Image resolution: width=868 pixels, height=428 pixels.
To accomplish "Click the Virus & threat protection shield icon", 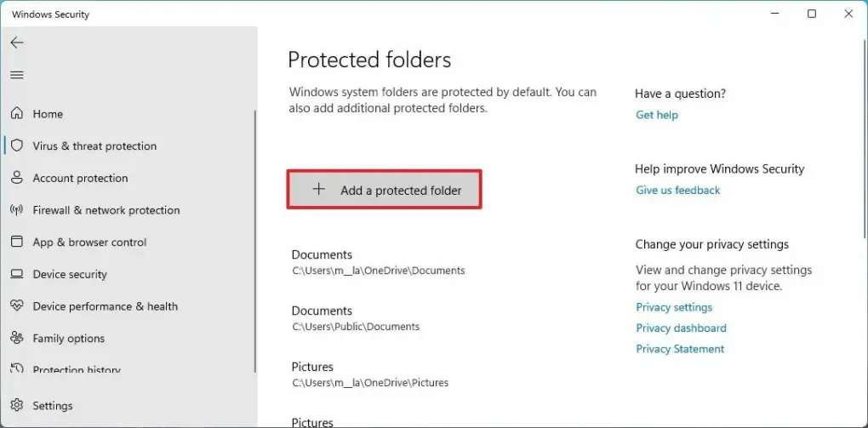I will [17, 146].
